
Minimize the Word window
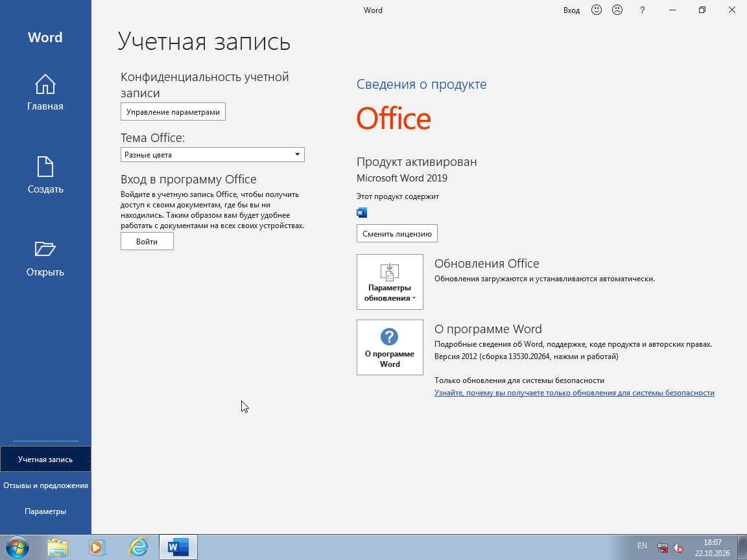pyautogui.click(x=672, y=10)
